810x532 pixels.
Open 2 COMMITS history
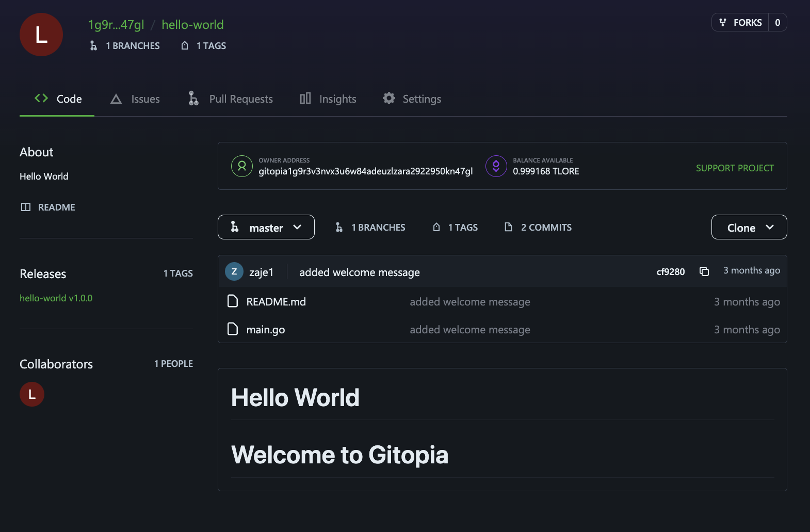(x=546, y=228)
